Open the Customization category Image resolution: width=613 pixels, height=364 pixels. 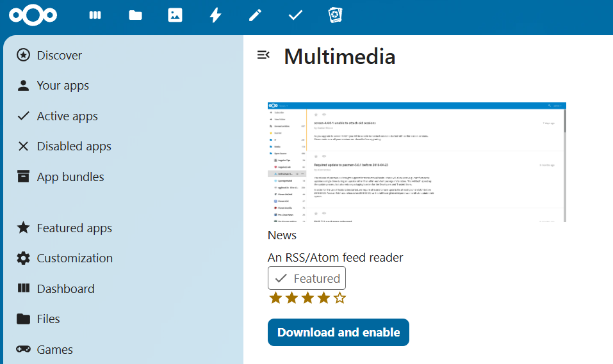[x=74, y=258]
